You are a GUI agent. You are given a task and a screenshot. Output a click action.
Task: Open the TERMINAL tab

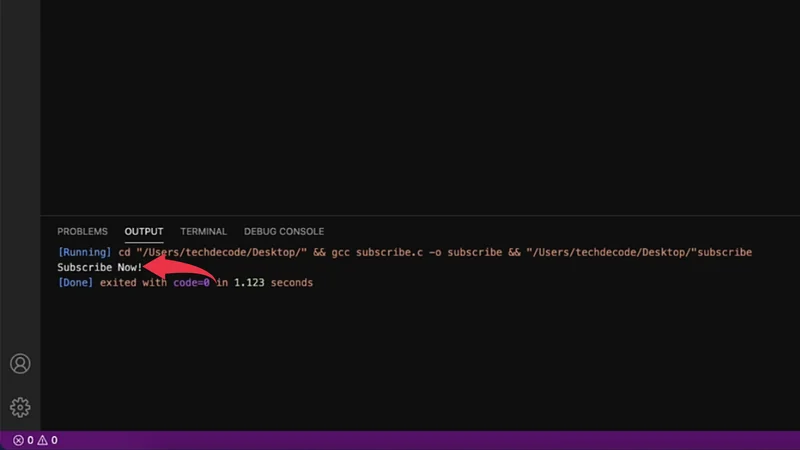tap(203, 232)
